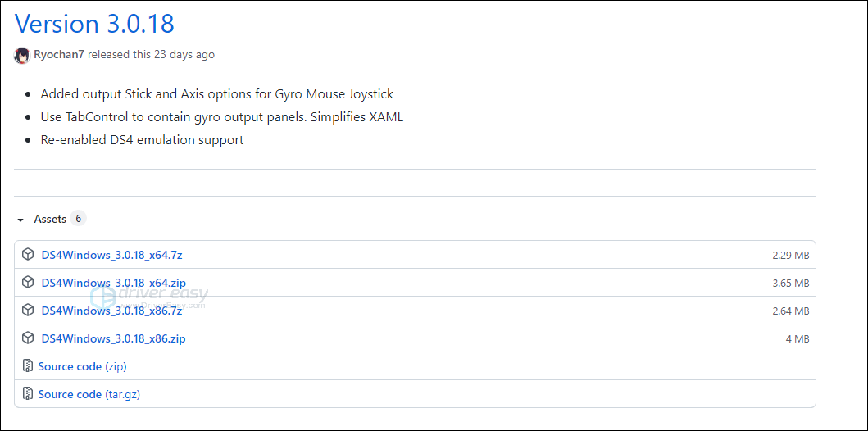Click zip file icon beside Source code (zip)
868x431 pixels.
coord(27,365)
